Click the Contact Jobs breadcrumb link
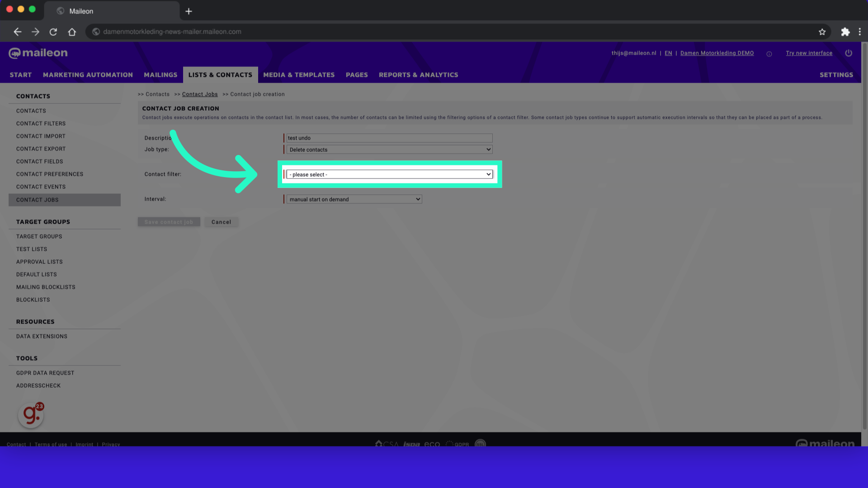Viewport: 868px width, 488px height. pos(200,94)
